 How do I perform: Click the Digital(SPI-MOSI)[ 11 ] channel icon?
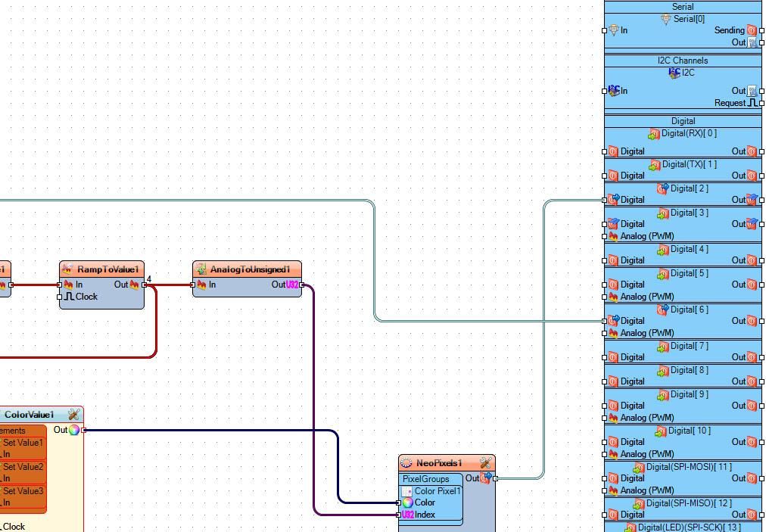(x=639, y=468)
